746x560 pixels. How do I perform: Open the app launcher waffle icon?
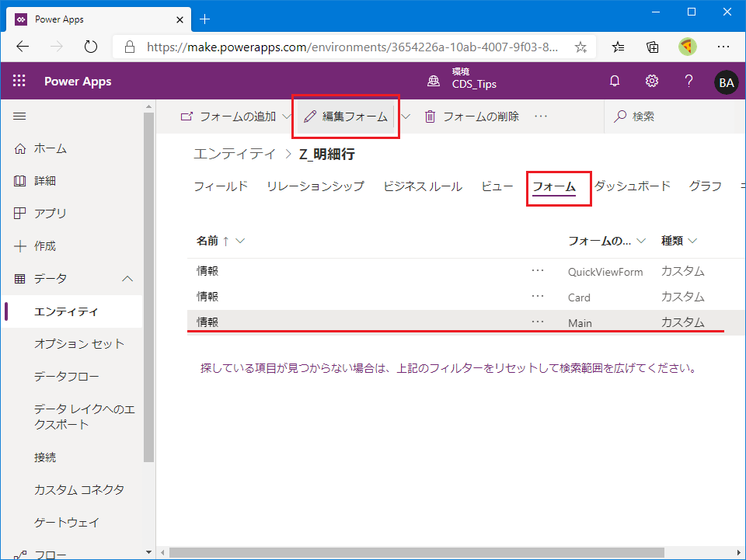tap(19, 81)
